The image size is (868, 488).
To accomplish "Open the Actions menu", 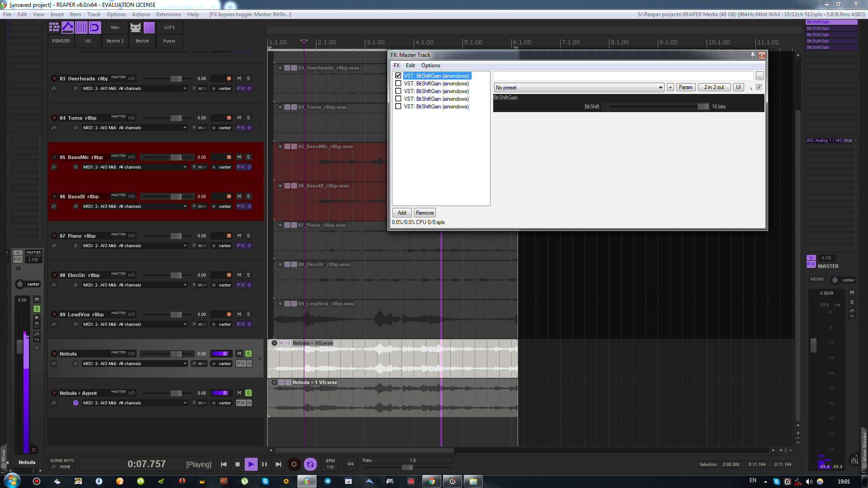I will pos(141,14).
